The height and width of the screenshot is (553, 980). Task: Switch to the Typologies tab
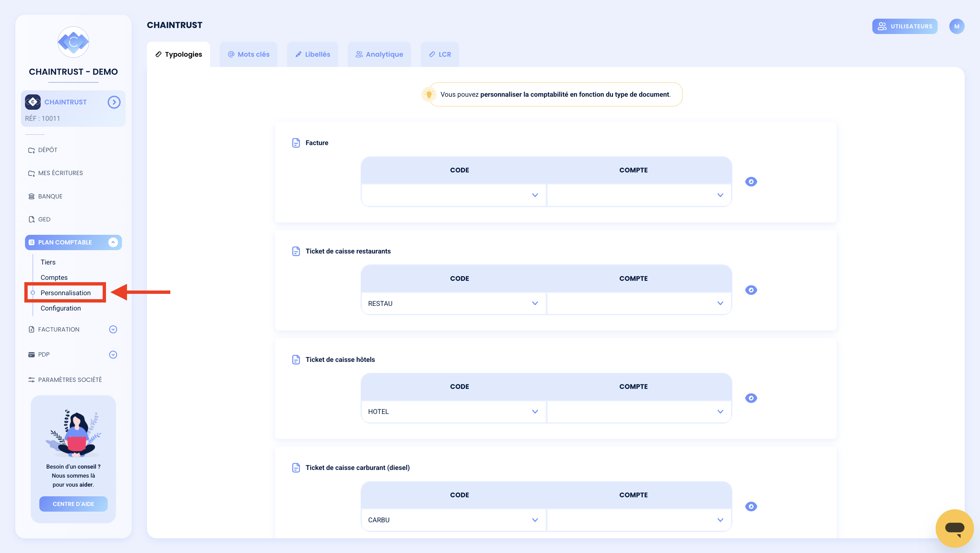(x=178, y=54)
